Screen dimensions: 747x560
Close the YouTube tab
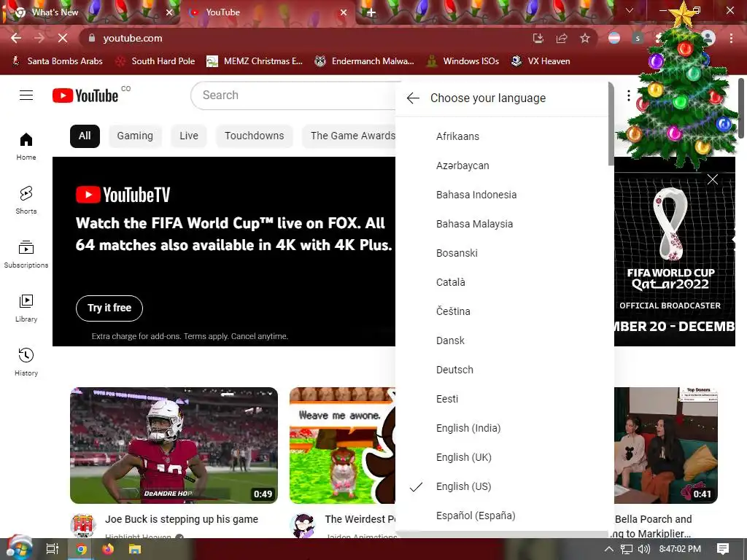(343, 12)
